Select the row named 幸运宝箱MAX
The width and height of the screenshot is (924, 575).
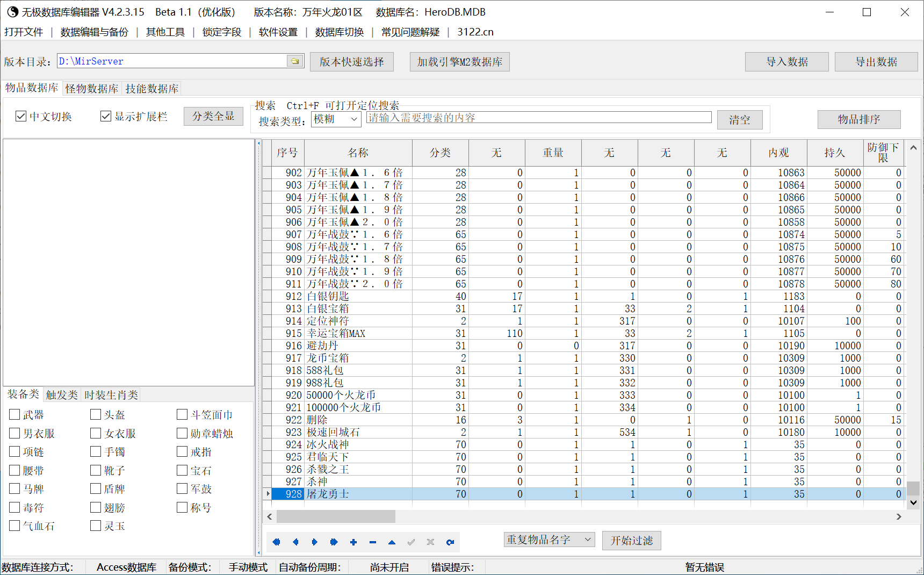[x=583, y=333]
